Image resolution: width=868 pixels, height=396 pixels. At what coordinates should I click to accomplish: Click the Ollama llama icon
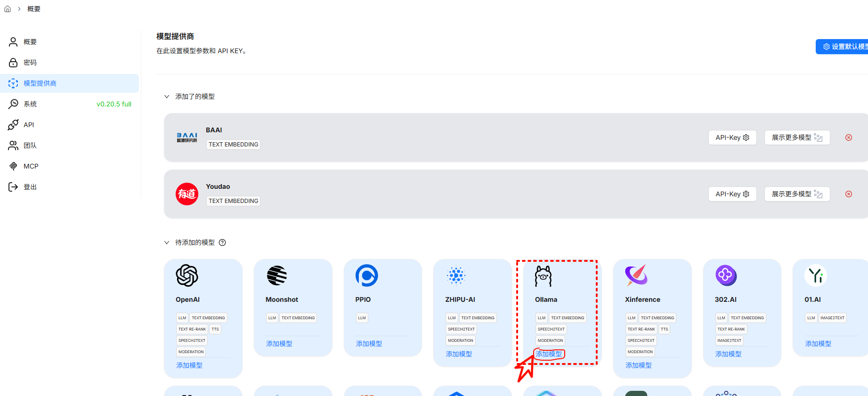(x=543, y=276)
